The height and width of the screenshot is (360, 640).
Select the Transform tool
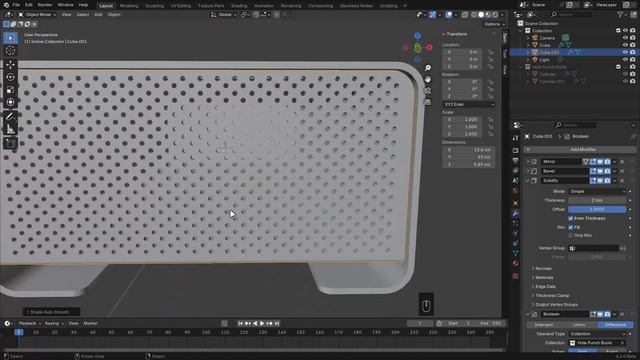tap(11, 102)
